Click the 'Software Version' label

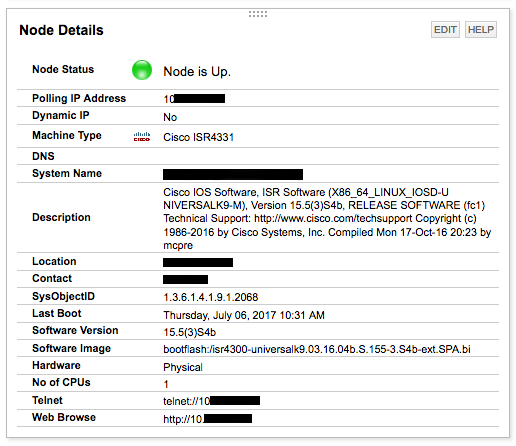point(75,330)
